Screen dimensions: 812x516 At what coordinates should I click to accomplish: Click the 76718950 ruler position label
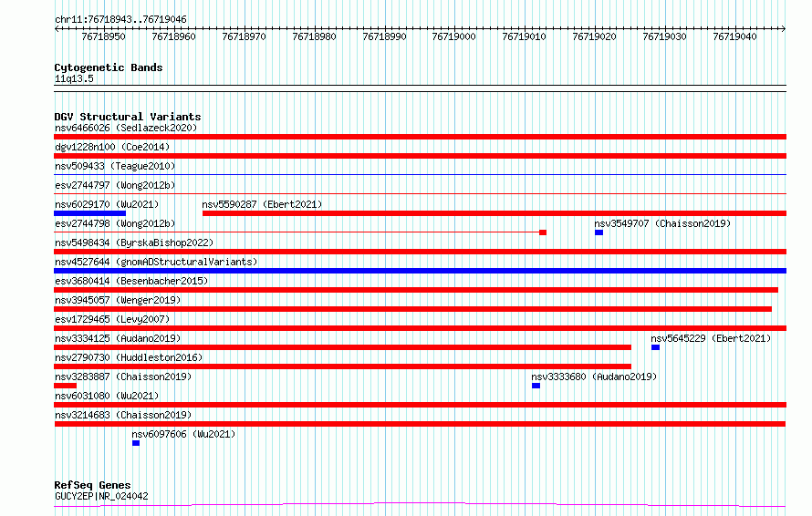point(104,36)
